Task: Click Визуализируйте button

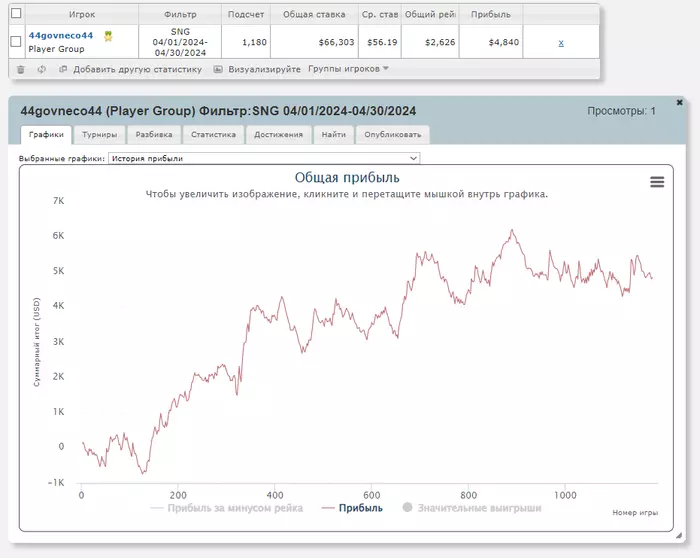Action: 257,69
